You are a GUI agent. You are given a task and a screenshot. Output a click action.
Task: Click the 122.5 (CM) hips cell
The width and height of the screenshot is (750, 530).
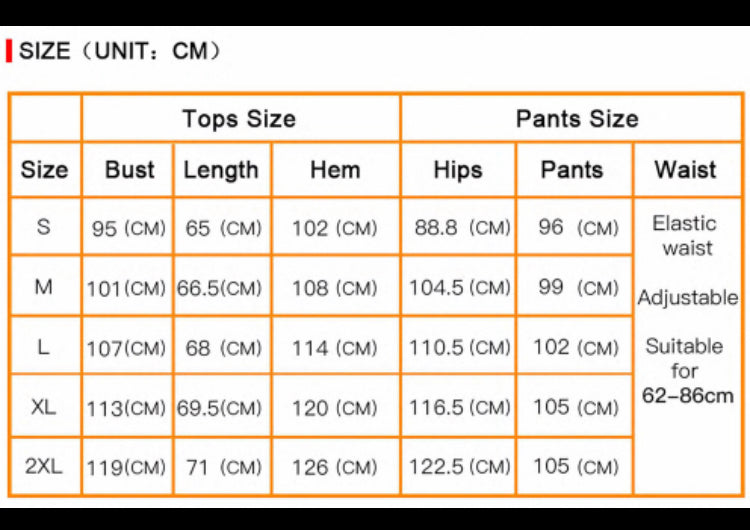[x=460, y=467]
